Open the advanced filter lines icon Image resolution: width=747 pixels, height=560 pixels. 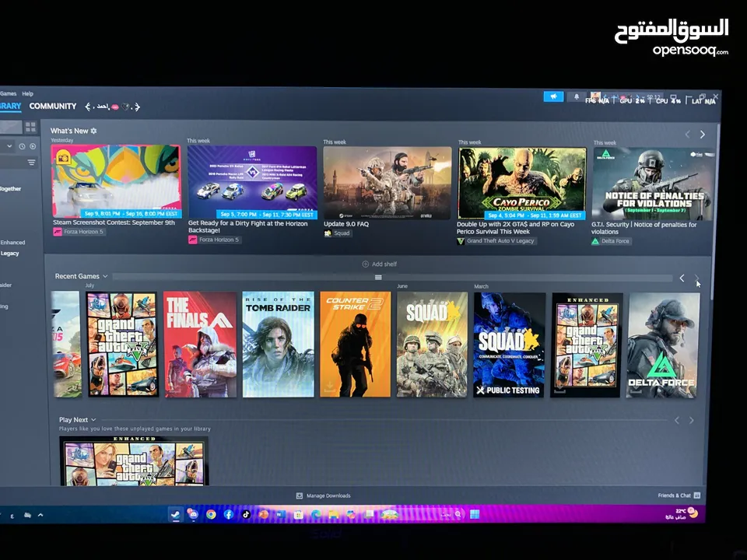coord(31,163)
